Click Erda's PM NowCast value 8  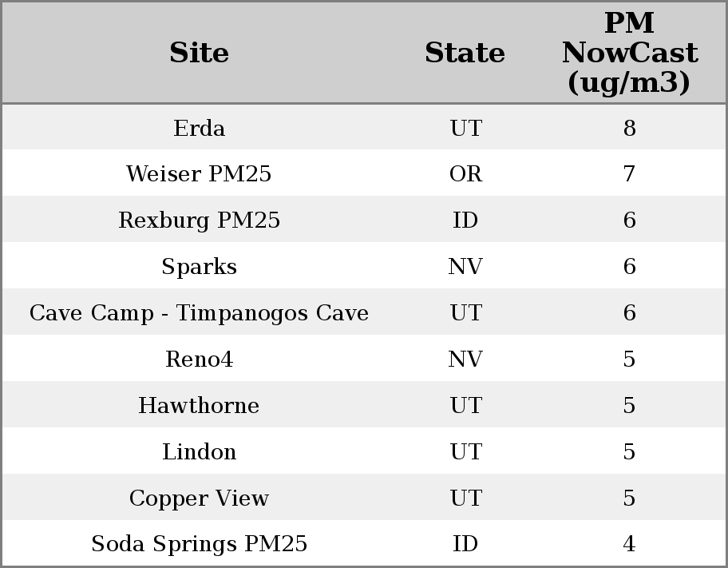pos(629,128)
